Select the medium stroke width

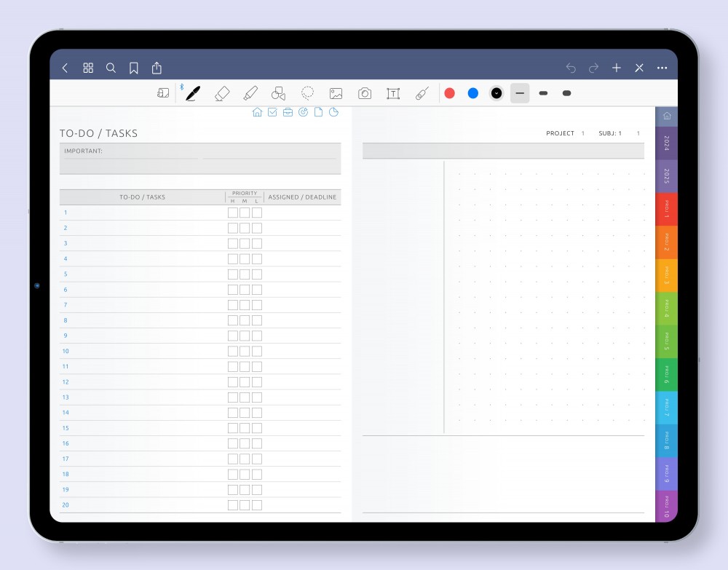543,93
